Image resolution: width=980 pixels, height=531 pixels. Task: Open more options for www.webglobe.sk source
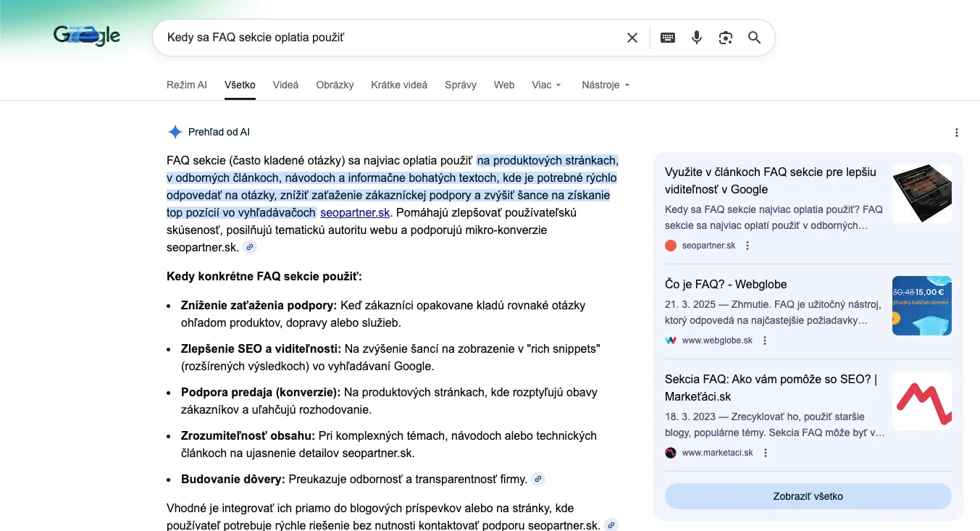pos(765,340)
